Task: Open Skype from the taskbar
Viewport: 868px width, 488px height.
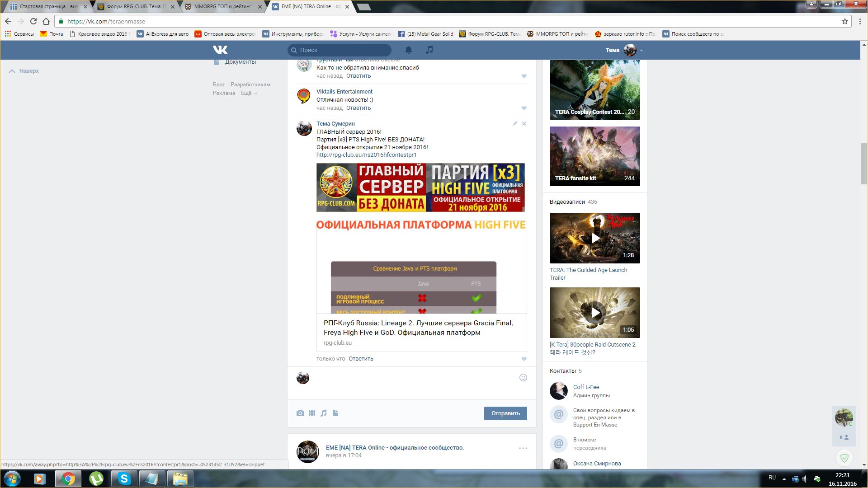Action: pos(124,479)
